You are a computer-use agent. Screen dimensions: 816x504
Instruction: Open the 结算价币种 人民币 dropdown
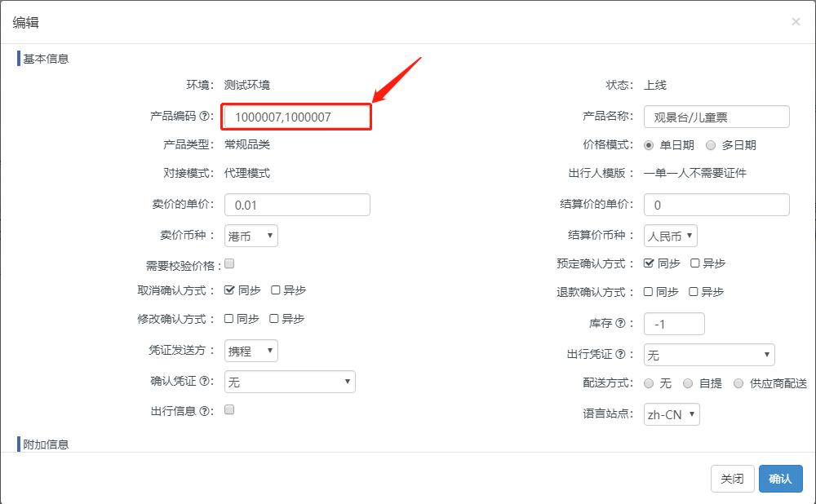click(670, 236)
